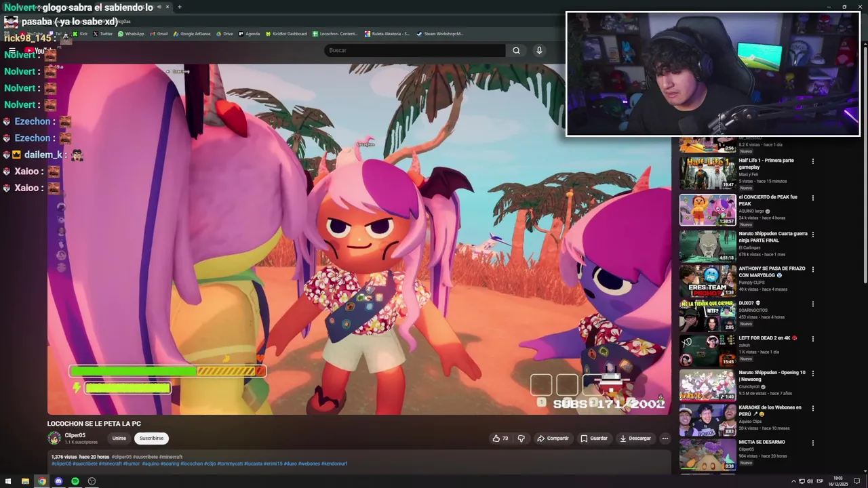Switch to Chrome in the taskbar
This screenshot has height=488, width=868.
point(42,481)
